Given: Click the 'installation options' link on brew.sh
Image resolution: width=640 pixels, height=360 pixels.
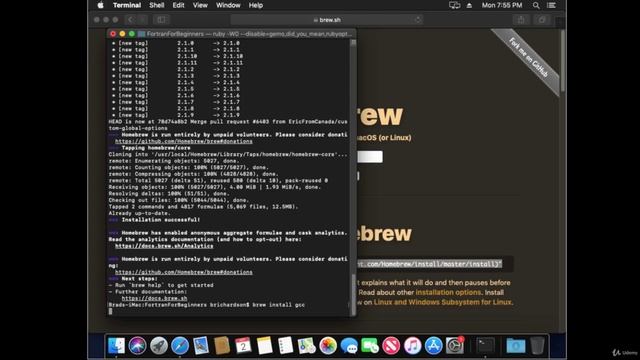Looking at the screenshot, I should point(448,292).
